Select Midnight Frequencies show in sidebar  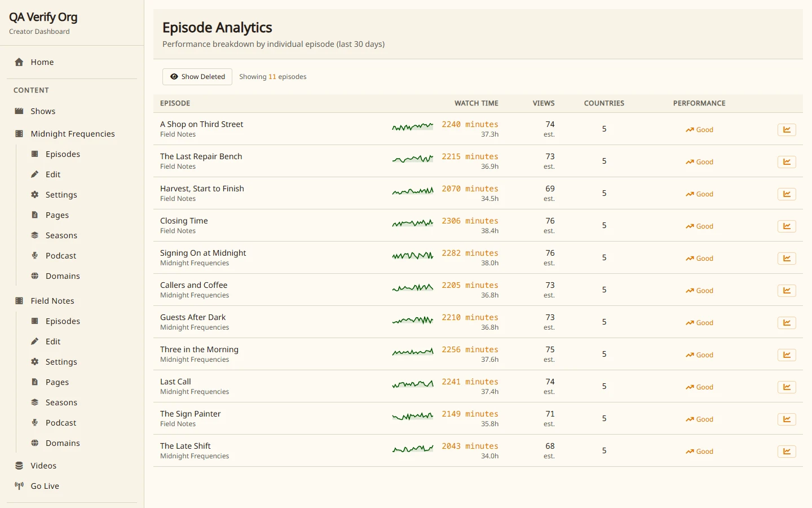pyautogui.click(x=72, y=134)
